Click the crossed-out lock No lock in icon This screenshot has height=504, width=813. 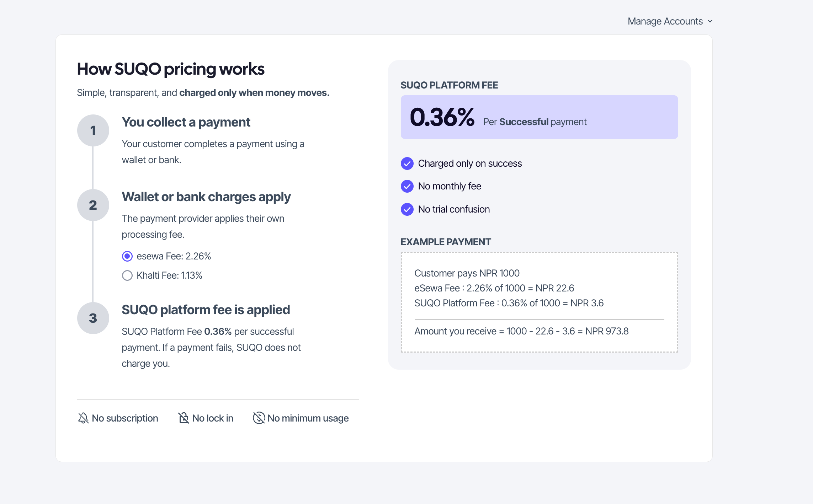(184, 418)
